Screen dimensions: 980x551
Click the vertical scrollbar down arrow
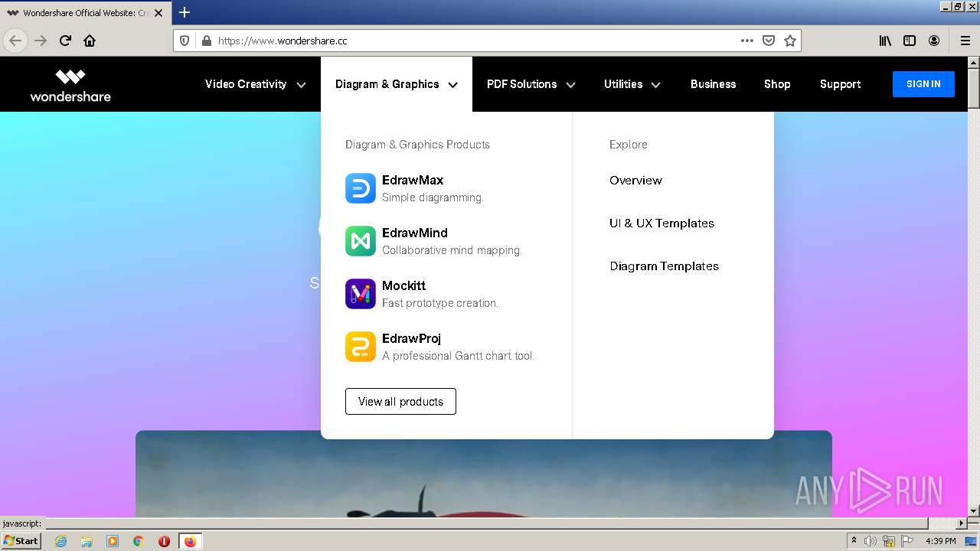click(974, 511)
